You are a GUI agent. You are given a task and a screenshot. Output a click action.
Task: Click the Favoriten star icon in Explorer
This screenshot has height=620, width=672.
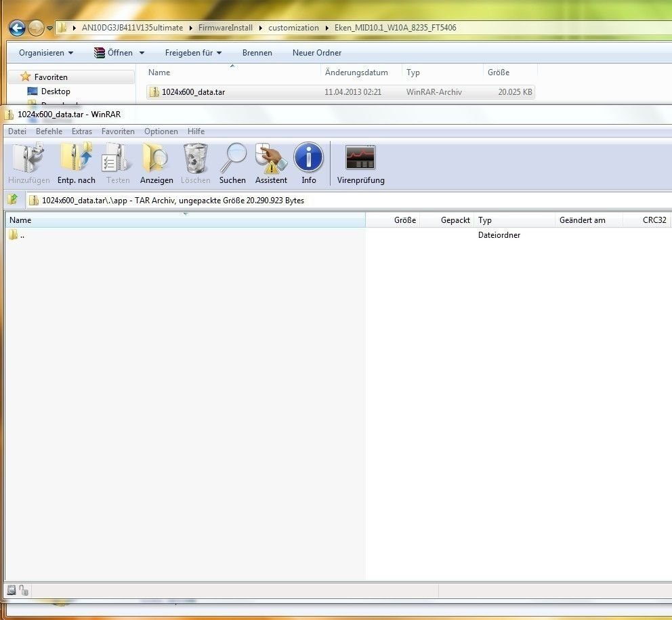click(x=26, y=77)
